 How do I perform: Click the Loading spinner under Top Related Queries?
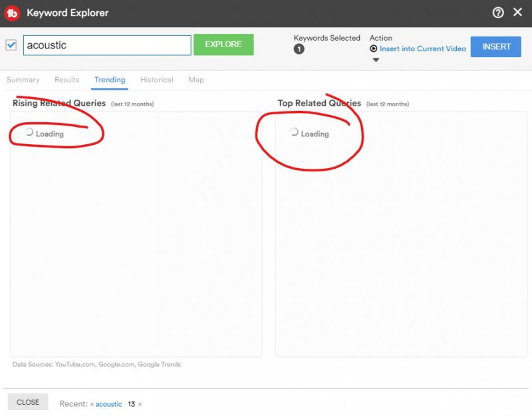coord(294,133)
